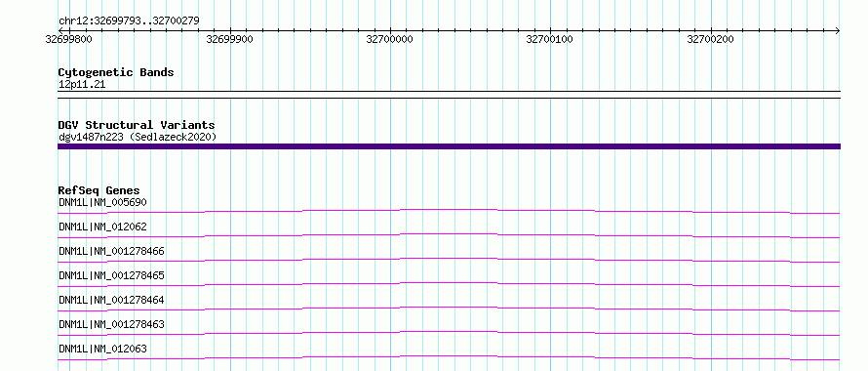This screenshot has width=868, height=371.
Task: Select transcript DNM1L|NM_012062
Action: coord(103,227)
